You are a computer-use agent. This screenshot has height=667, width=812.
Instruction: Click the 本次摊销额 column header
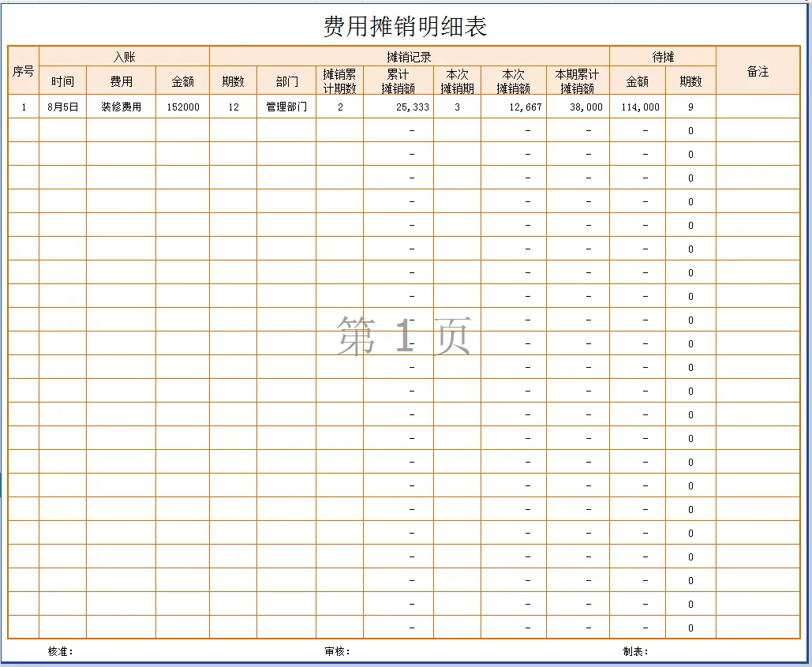[x=514, y=81]
